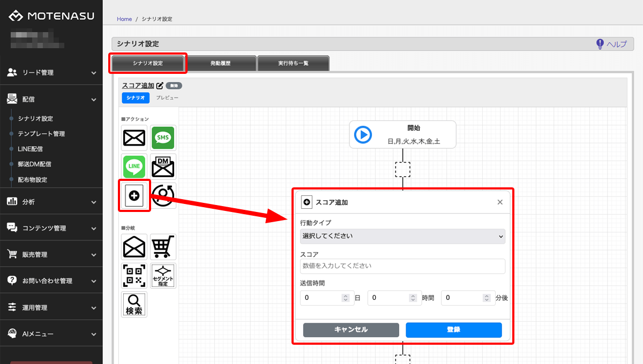Expand the リード管理 sidebar menu
The width and height of the screenshot is (643, 364).
click(51, 72)
